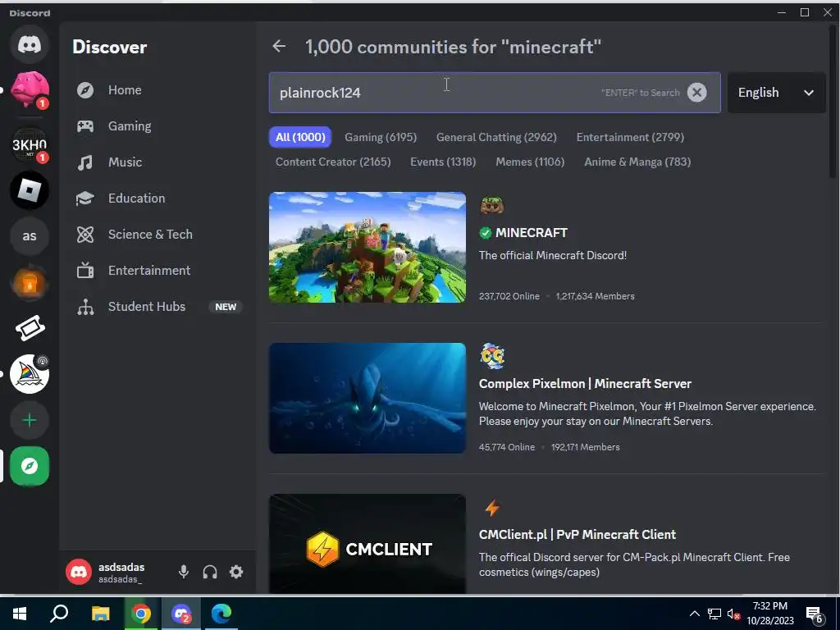The height and width of the screenshot is (630, 840).
Task: Click the CMClient lightning bolt avatar
Action: 492,507
